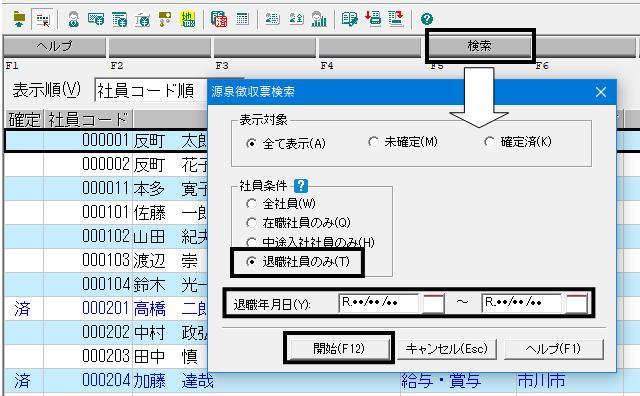Click the 確定 column header
640x396 pixels.
pos(24,120)
